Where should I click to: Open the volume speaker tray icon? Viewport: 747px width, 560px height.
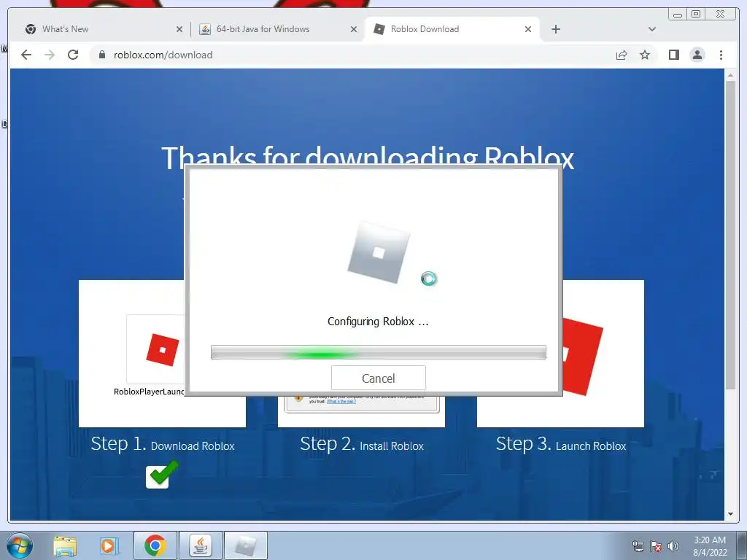click(x=673, y=546)
